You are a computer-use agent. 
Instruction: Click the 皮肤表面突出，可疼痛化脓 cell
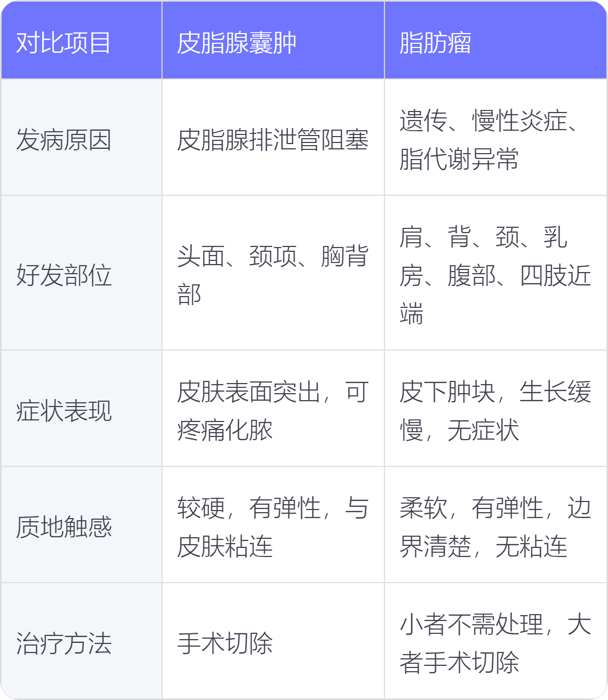(x=273, y=411)
